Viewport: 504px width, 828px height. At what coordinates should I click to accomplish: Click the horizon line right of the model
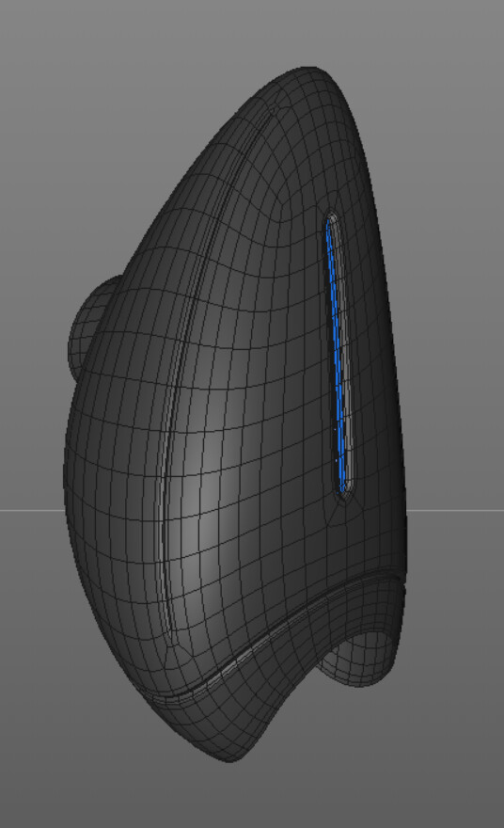[x=455, y=510]
